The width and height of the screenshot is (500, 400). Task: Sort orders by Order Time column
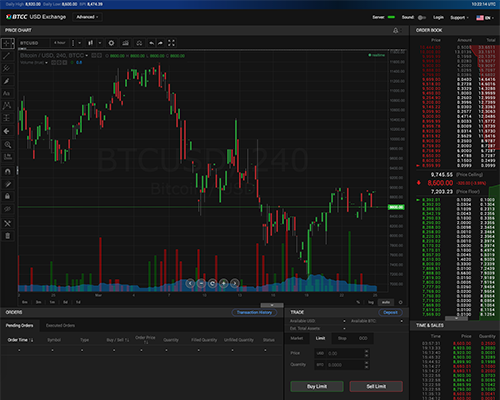coord(20,340)
